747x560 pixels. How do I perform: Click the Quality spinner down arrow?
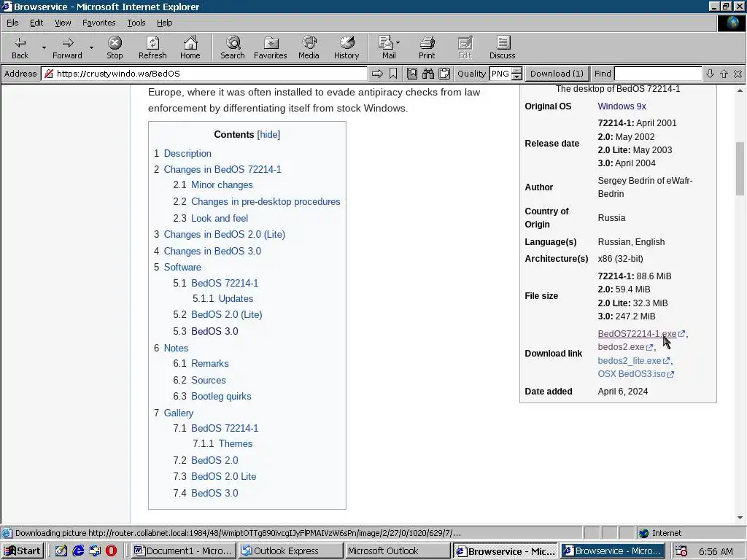[x=516, y=77]
